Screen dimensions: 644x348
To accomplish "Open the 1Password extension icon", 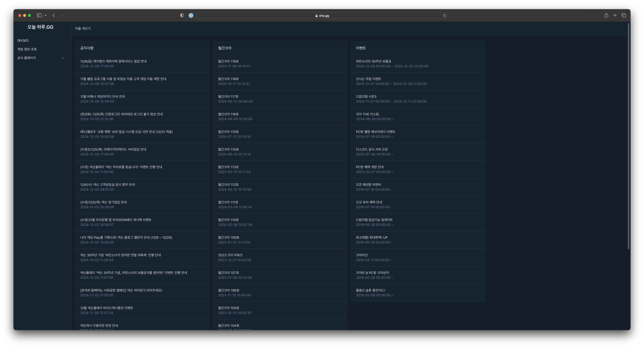I will [x=191, y=16].
